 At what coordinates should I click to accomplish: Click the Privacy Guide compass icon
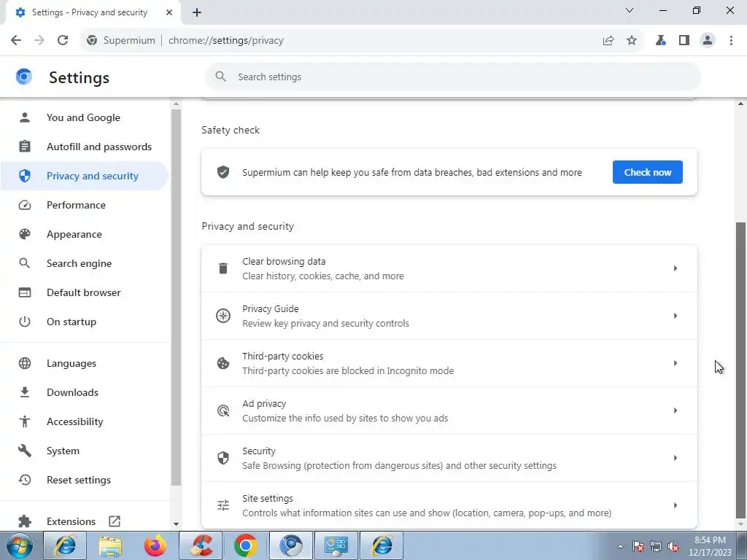coord(223,316)
